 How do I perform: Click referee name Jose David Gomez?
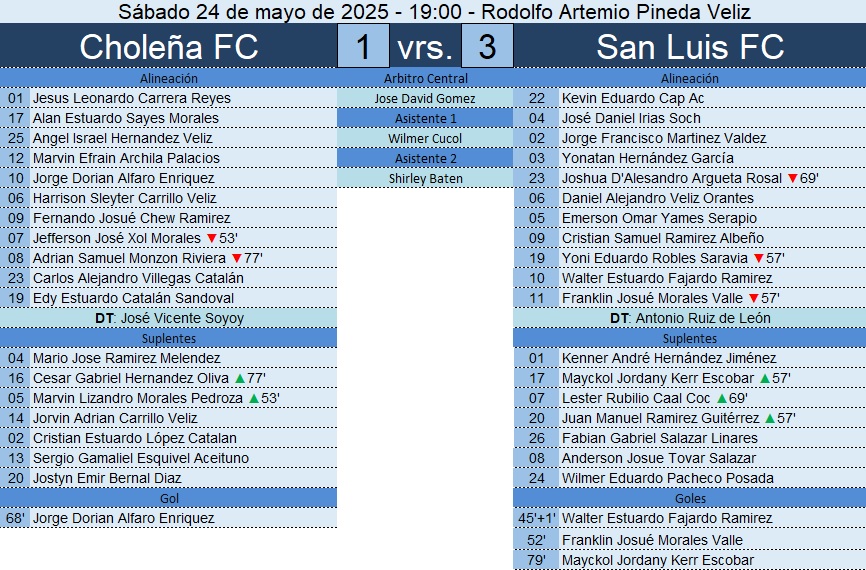coord(425,98)
